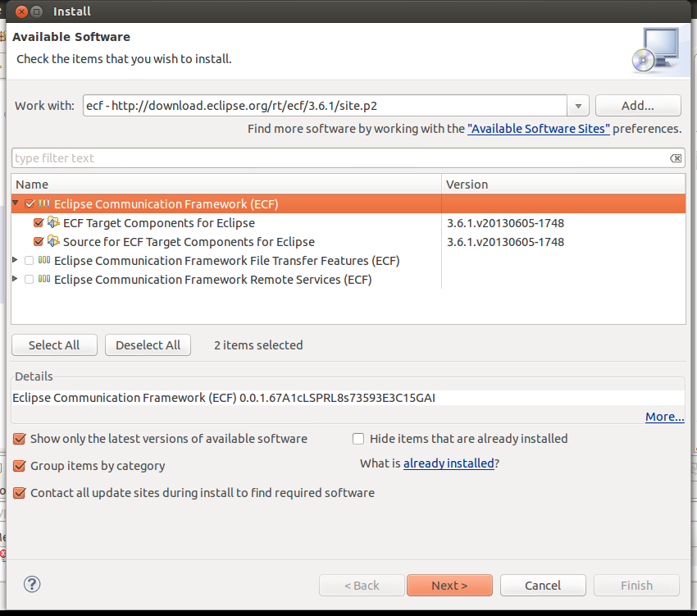Click the category icon of Remote Services row
The image size is (697, 616).
(x=44, y=280)
